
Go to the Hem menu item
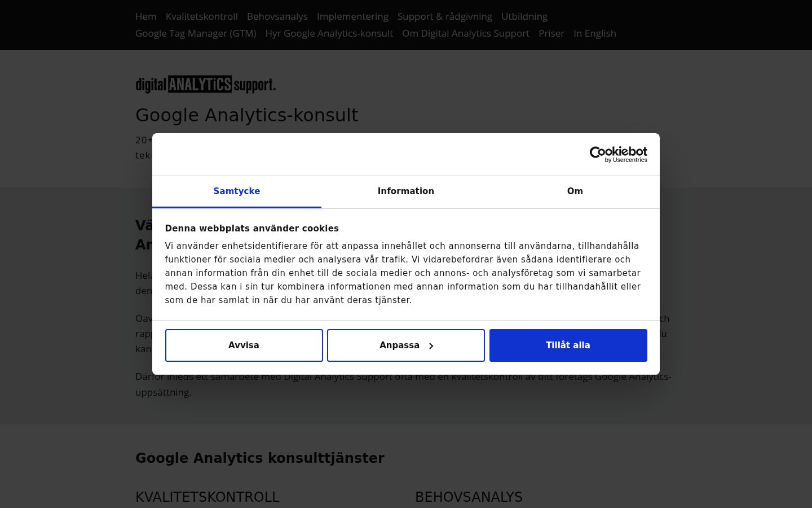[146, 16]
